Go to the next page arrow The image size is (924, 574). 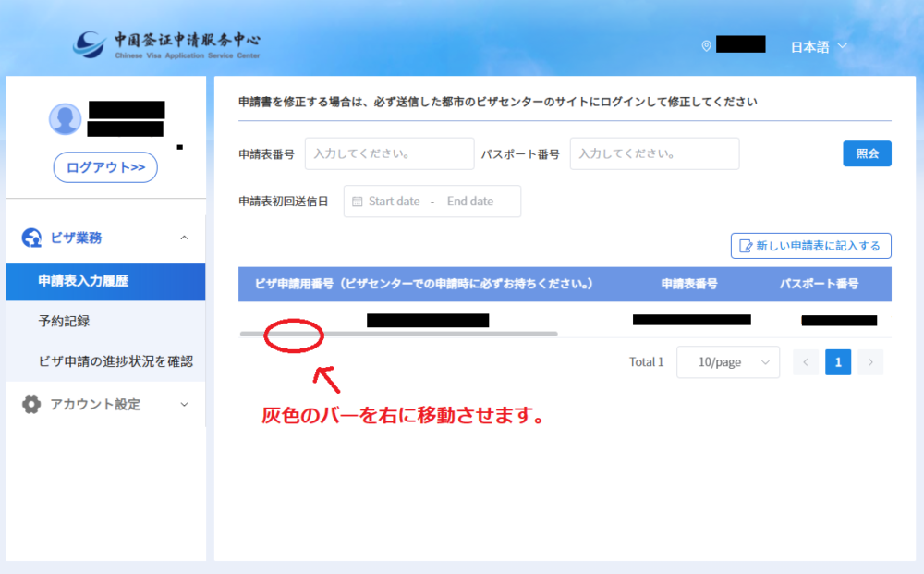click(x=870, y=362)
